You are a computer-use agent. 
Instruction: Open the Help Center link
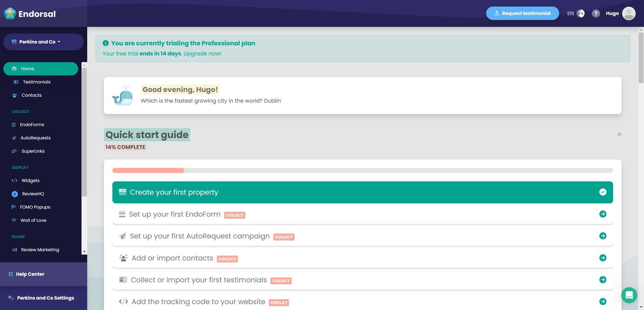pyautogui.click(x=44, y=274)
